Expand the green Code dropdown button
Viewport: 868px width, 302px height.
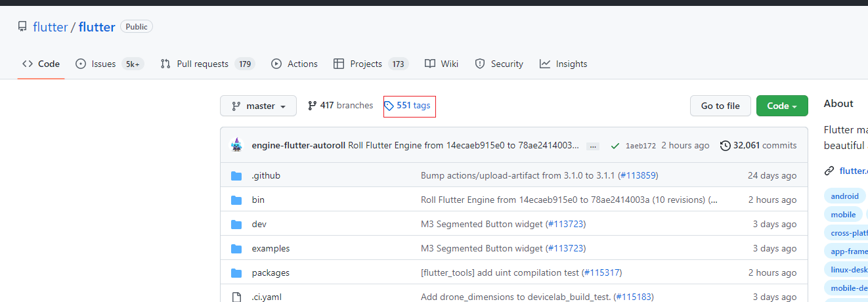pyautogui.click(x=782, y=106)
